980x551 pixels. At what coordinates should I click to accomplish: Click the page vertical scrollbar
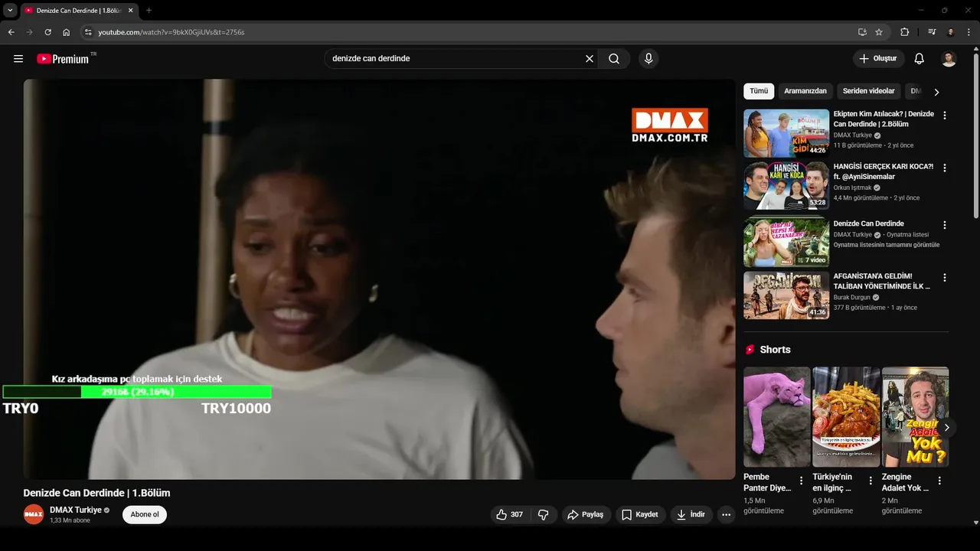975,138
